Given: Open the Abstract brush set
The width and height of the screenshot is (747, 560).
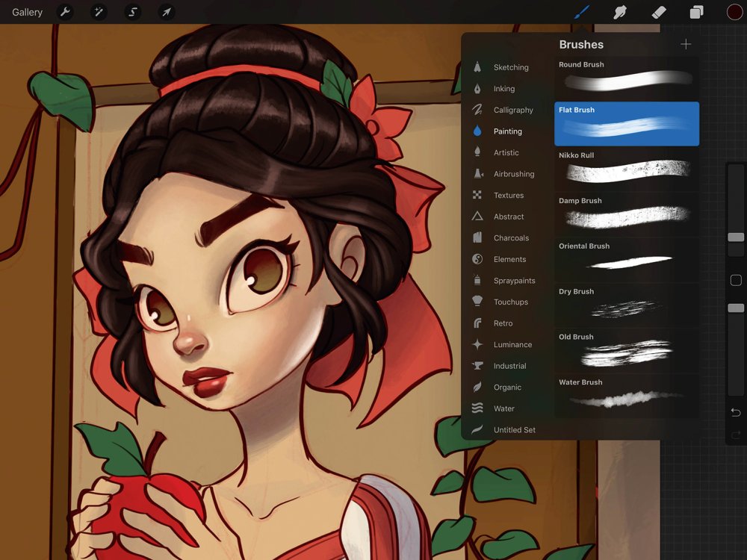Looking at the screenshot, I should pyautogui.click(x=506, y=217).
